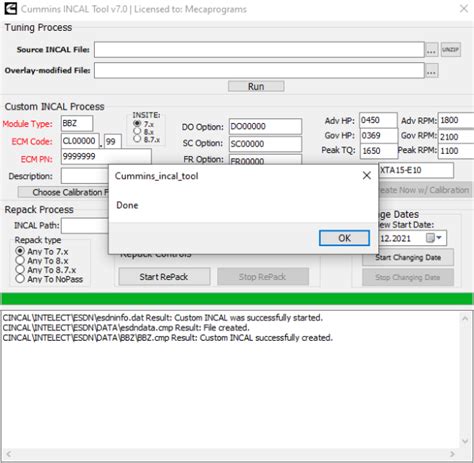This screenshot has width=474, height=463.
Task: Click the Cummins logo icon in title bar
Action: point(10,9)
